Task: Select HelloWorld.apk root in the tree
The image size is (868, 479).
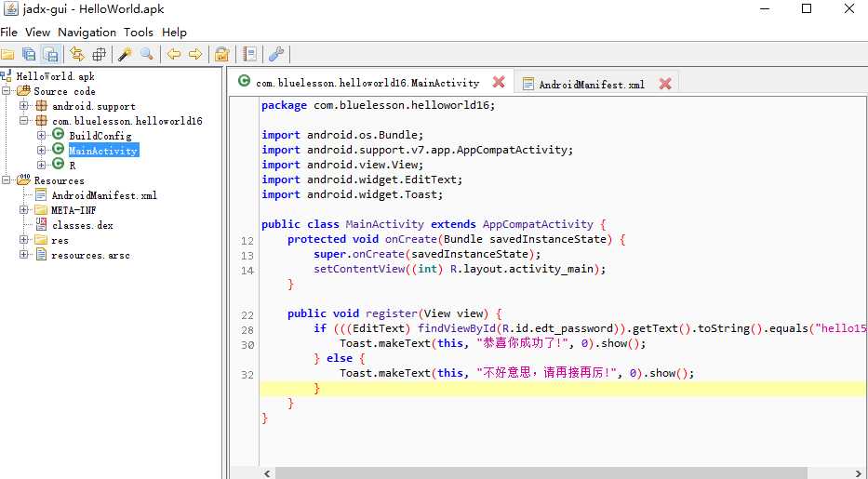Action: point(56,76)
